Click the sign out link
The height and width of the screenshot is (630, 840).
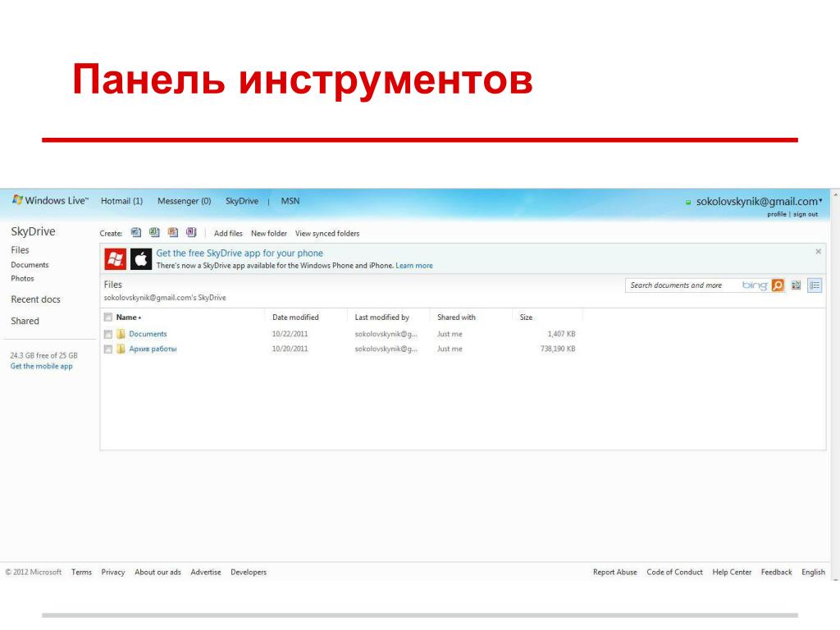click(806, 214)
